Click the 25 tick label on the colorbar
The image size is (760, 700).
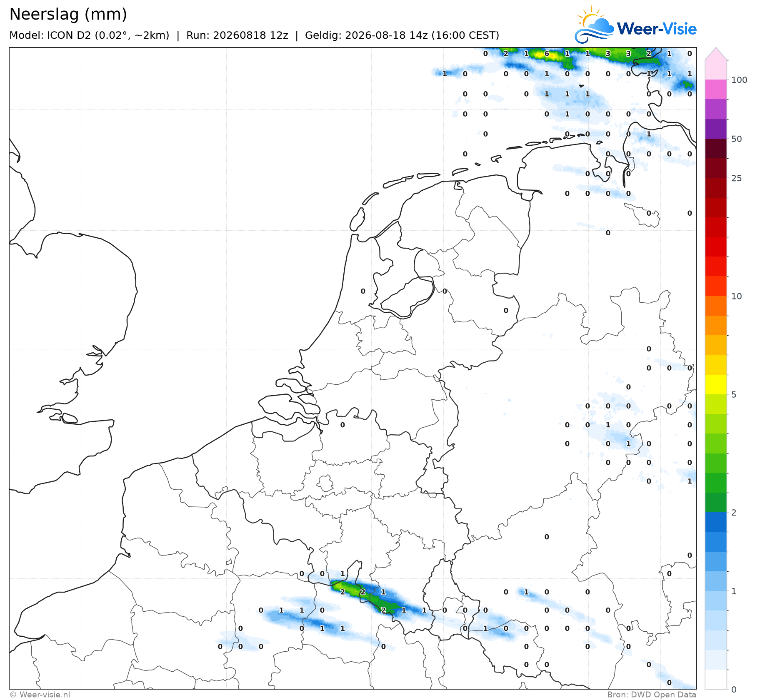[737, 178]
